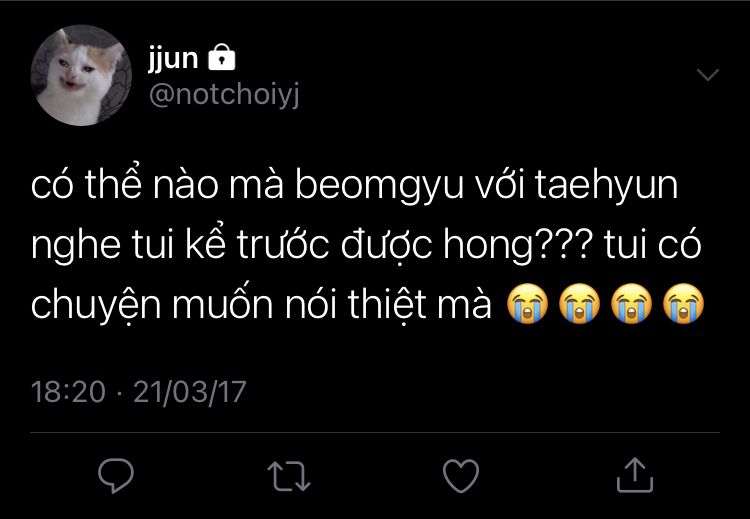Retweet the post by jjun
This screenshot has height=519, width=750.
click(x=289, y=476)
